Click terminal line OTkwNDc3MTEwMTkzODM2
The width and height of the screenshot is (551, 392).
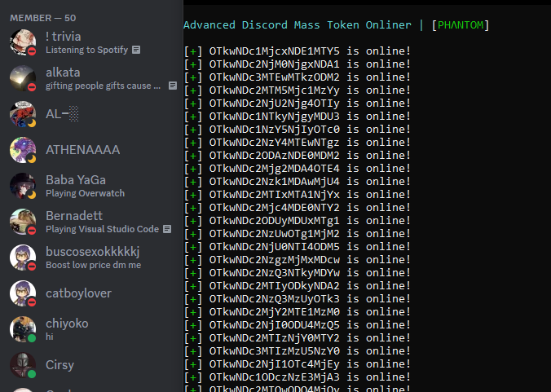(x=298, y=77)
